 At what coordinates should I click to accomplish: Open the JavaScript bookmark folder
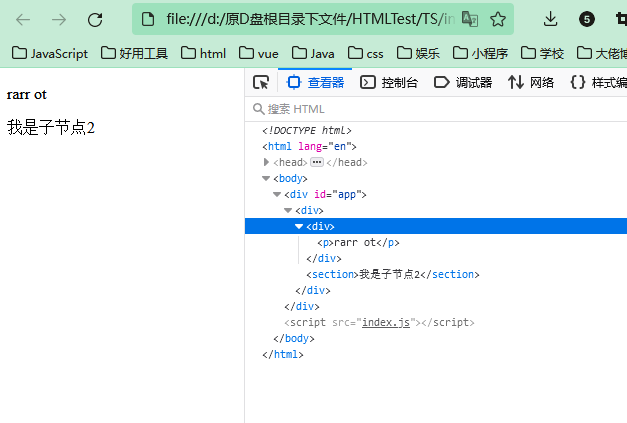pyautogui.click(x=50, y=53)
